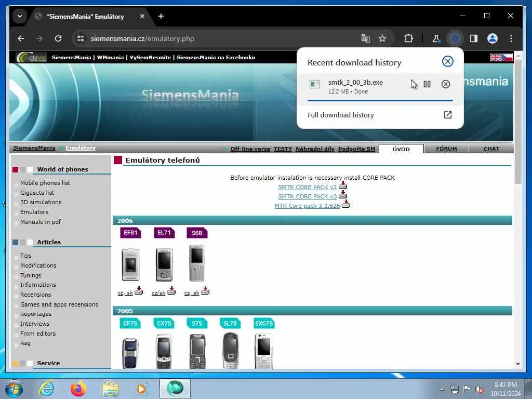Viewport: 532px width, 399px height.
Task: Click the CF75 model label
Action: click(x=130, y=323)
